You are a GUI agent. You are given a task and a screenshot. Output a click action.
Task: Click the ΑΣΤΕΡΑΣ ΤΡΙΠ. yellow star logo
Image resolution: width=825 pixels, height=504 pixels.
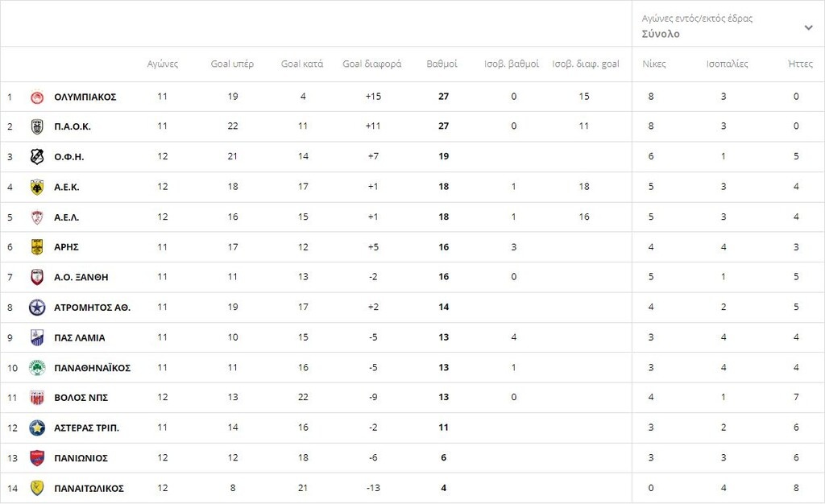(x=37, y=428)
